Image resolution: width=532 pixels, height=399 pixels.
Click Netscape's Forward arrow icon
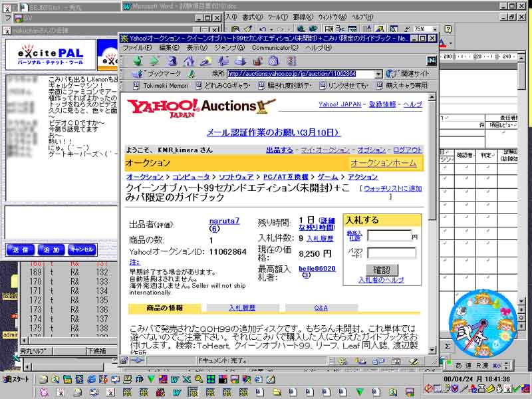(x=155, y=61)
